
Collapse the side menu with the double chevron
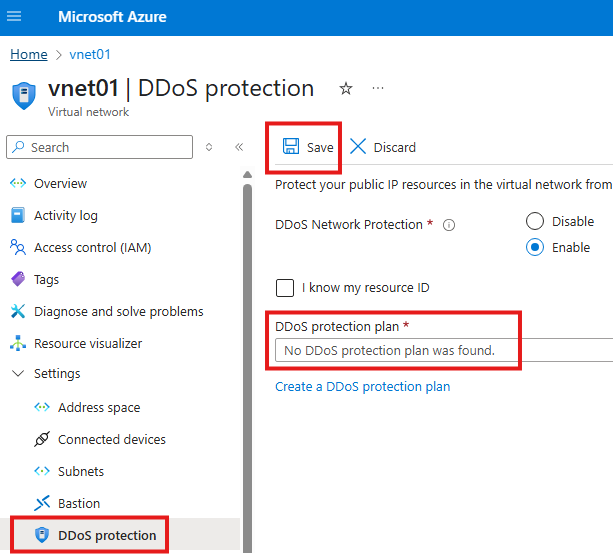click(239, 147)
